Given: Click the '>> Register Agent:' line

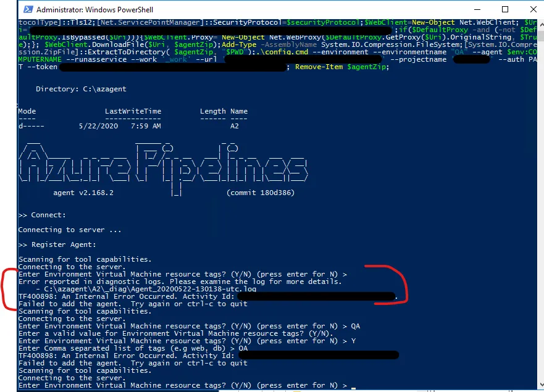Looking at the screenshot, I should pos(57,244).
